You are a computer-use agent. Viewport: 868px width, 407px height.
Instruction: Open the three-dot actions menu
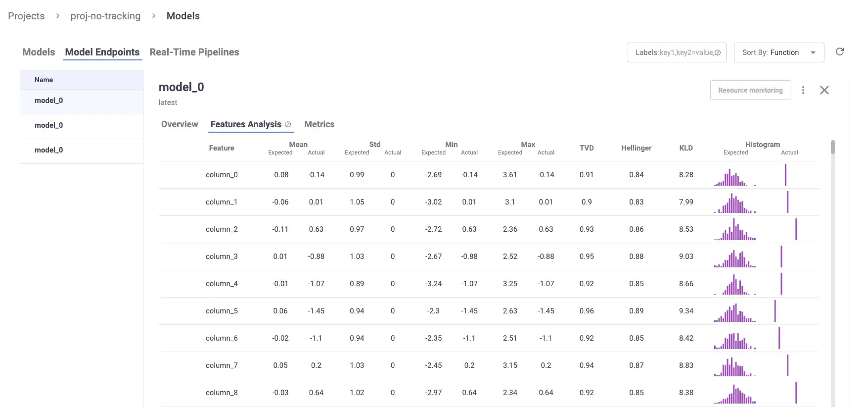tap(803, 90)
